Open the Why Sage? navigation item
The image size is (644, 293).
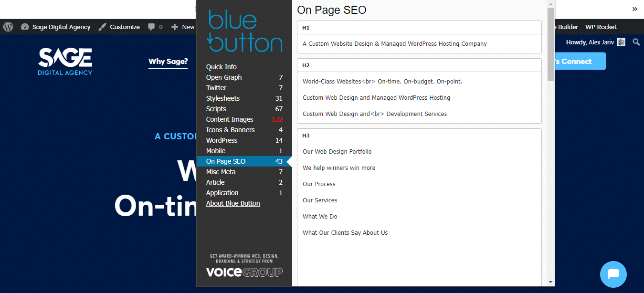[x=168, y=62]
